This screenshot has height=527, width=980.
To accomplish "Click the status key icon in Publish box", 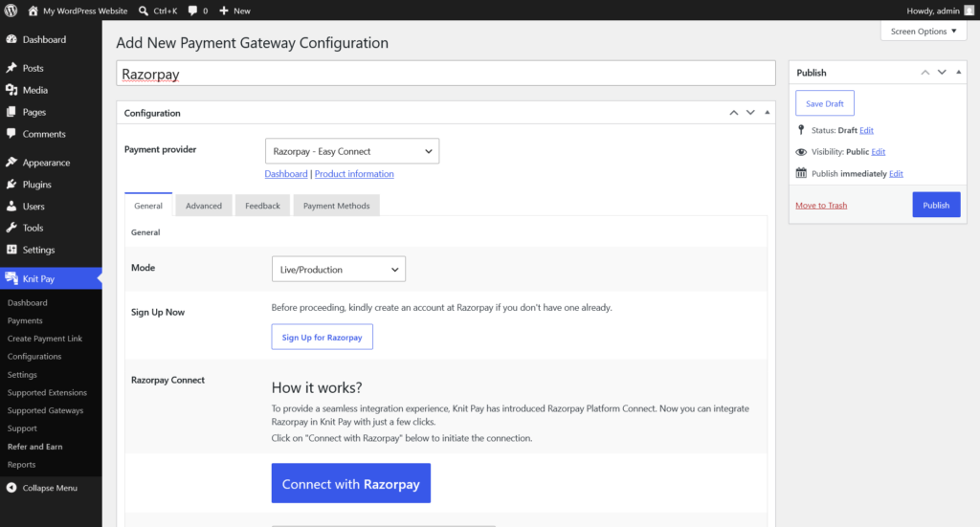I will [801, 130].
